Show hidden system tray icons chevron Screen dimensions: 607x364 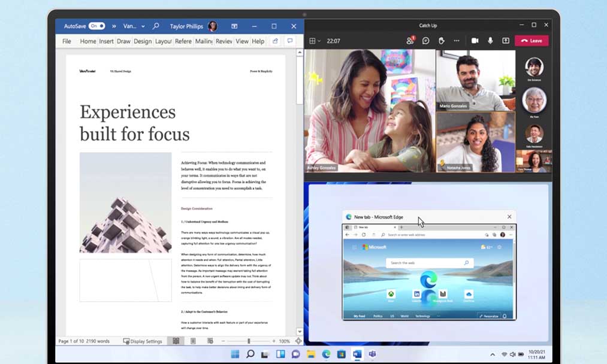coord(493,354)
